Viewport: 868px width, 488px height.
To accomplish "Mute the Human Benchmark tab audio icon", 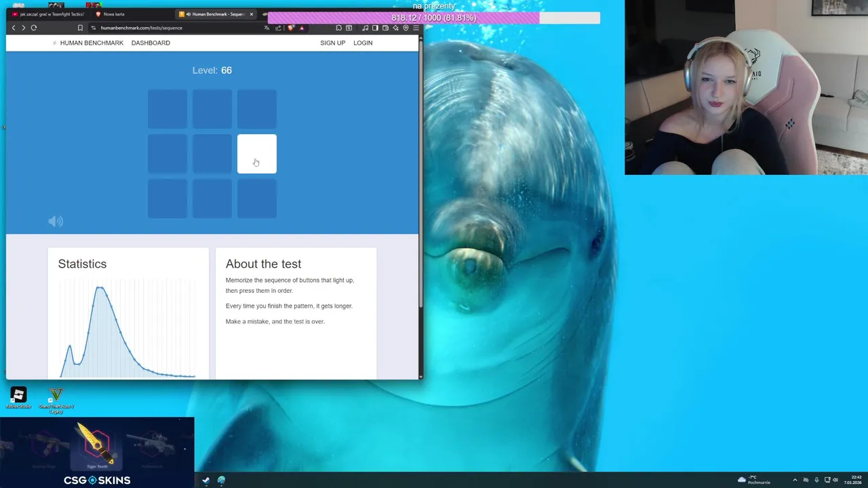I will tap(189, 14).
